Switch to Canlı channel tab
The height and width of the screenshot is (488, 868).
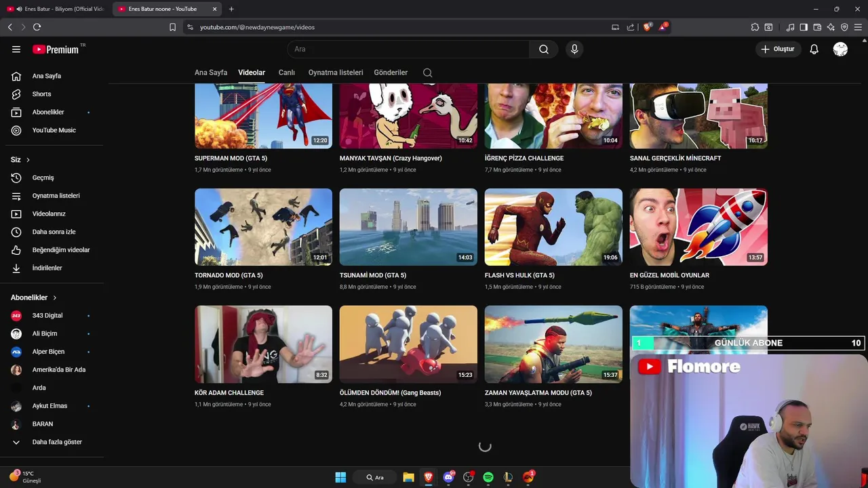point(286,73)
